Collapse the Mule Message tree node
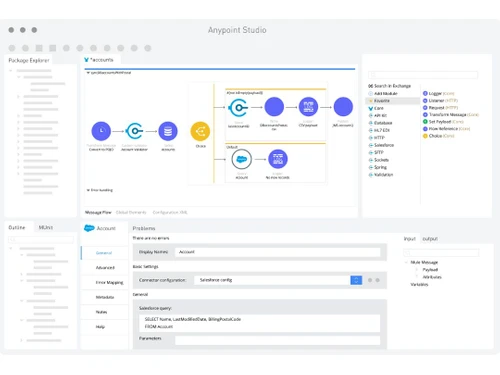 point(406,262)
